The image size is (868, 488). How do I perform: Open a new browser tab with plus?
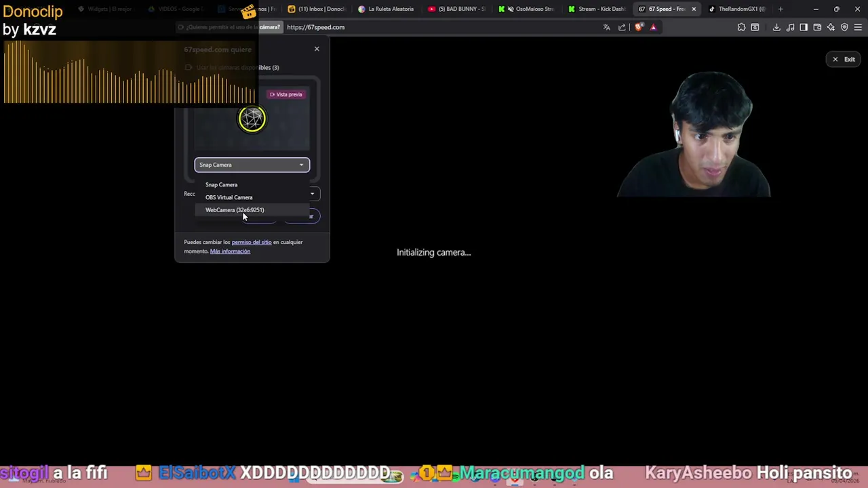pyautogui.click(x=781, y=9)
